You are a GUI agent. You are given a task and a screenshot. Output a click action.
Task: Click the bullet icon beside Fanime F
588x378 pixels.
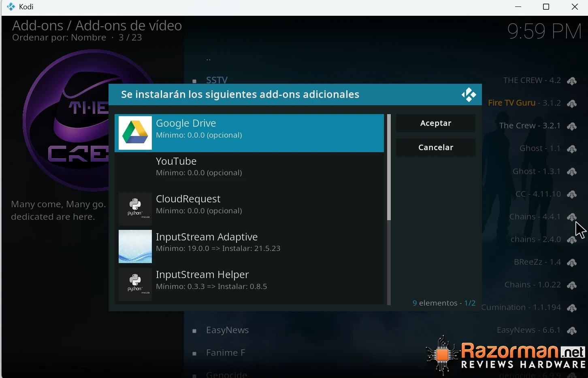click(194, 354)
